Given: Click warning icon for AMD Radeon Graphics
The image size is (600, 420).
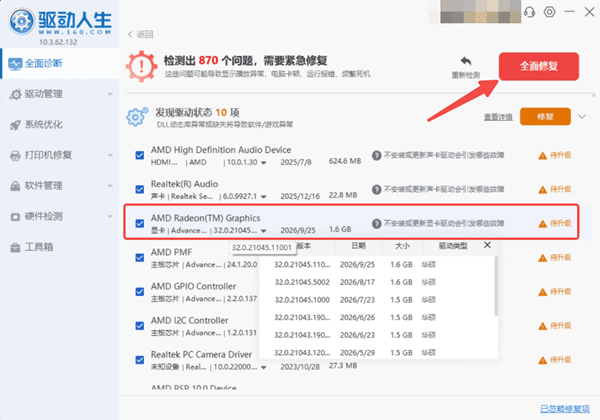Looking at the screenshot, I should (543, 224).
